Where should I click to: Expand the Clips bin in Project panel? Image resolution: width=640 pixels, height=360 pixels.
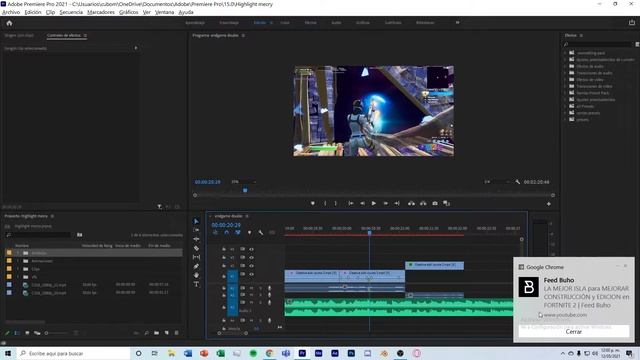click(18, 269)
